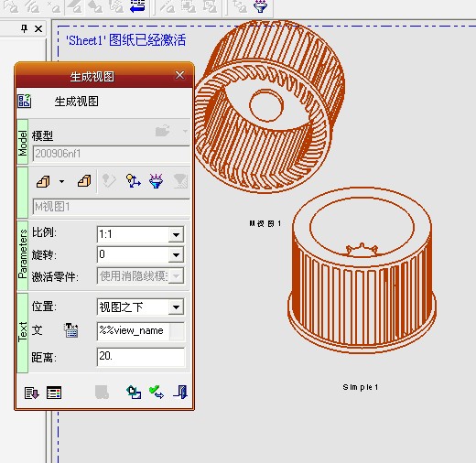Select the Text side tab

pos(23,333)
